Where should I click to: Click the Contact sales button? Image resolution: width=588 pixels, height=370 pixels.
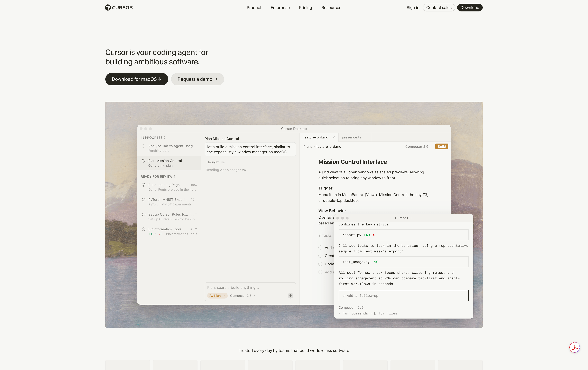[439, 8]
